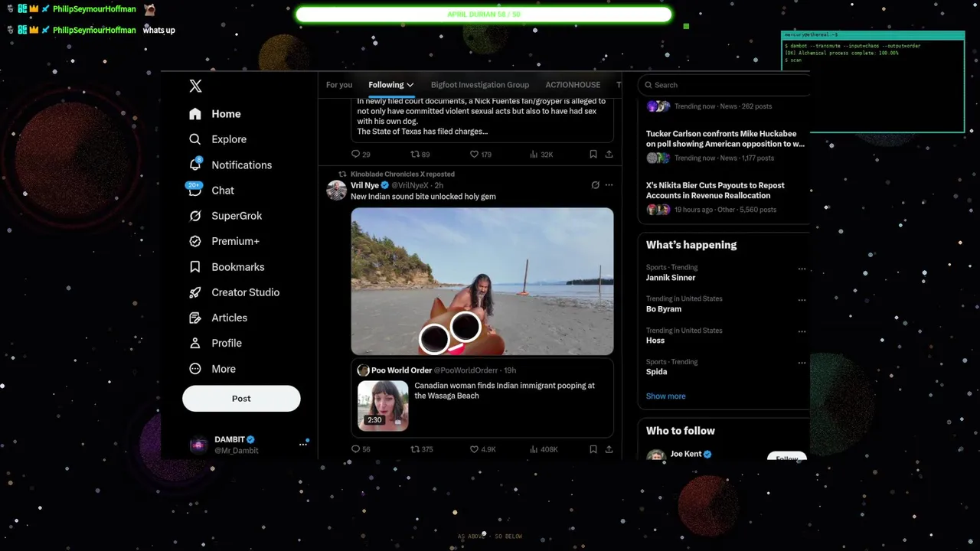Open Bookmarks in the sidebar
Viewport: 980px width, 551px height.
[227, 267]
